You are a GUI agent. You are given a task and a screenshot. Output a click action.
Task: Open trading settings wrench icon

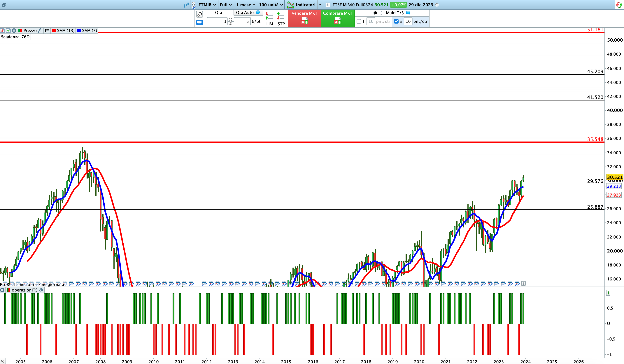(200, 14)
